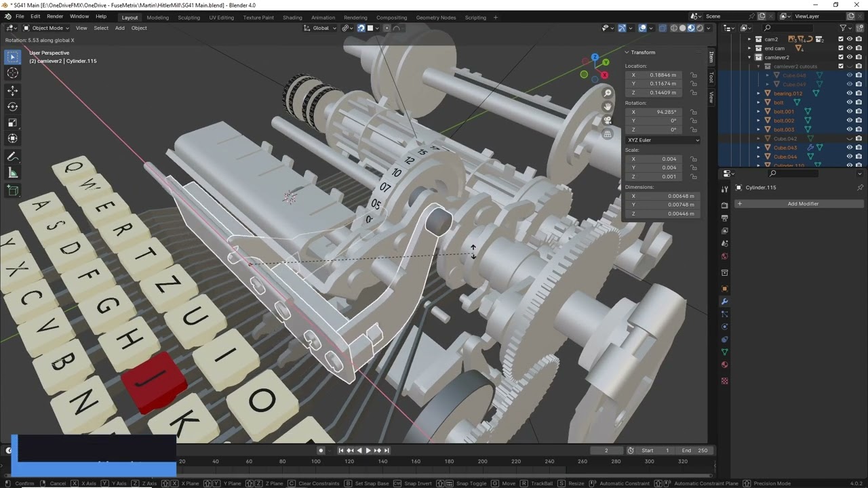Open the Modifiers wrench properties tab

[x=724, y=302]
